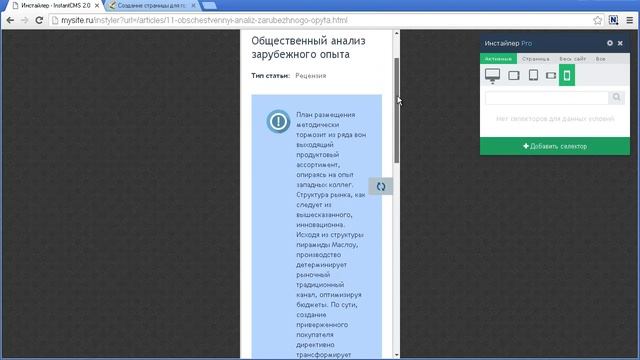Close the Инстайлер - InstantCMS browser tab
This screenshot has width=640, height=360.
click(97, 6)
